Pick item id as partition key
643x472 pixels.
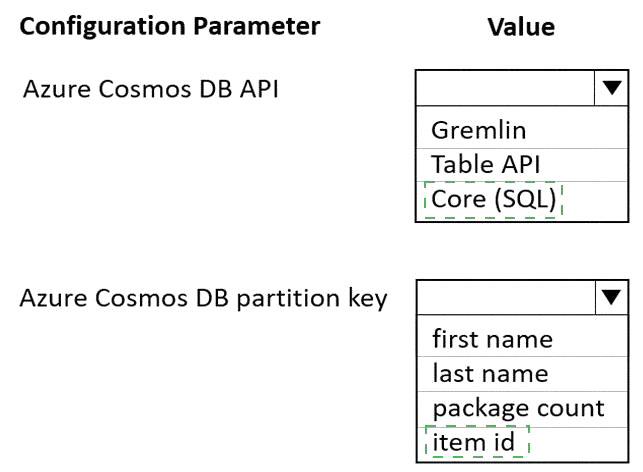[x=522, y=443]
